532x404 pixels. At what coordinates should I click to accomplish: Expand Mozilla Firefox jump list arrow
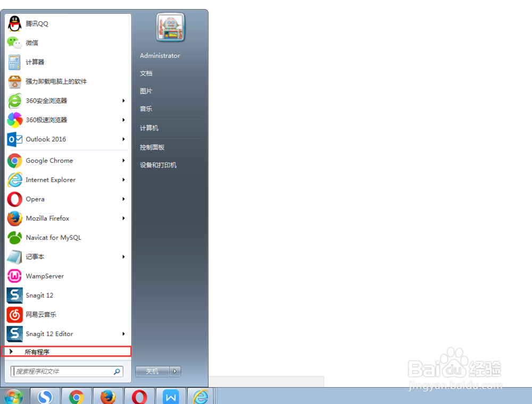click(124, 218)
